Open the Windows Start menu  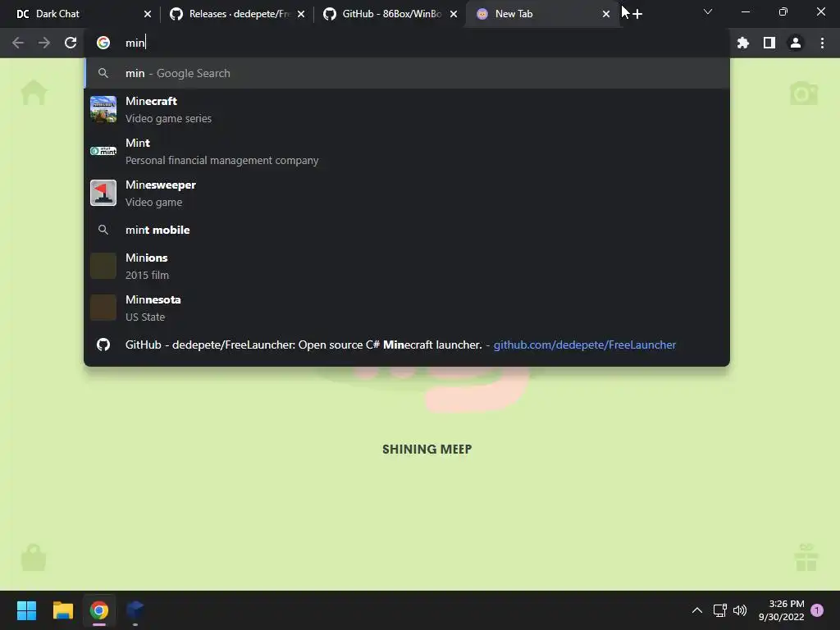(26, 610)
